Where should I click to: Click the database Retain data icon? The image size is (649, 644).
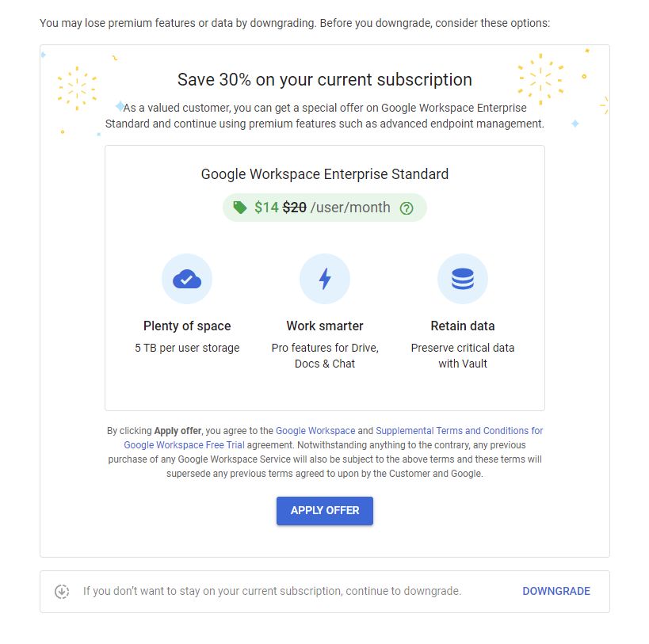pyautogui.click(x=463, y=279)
